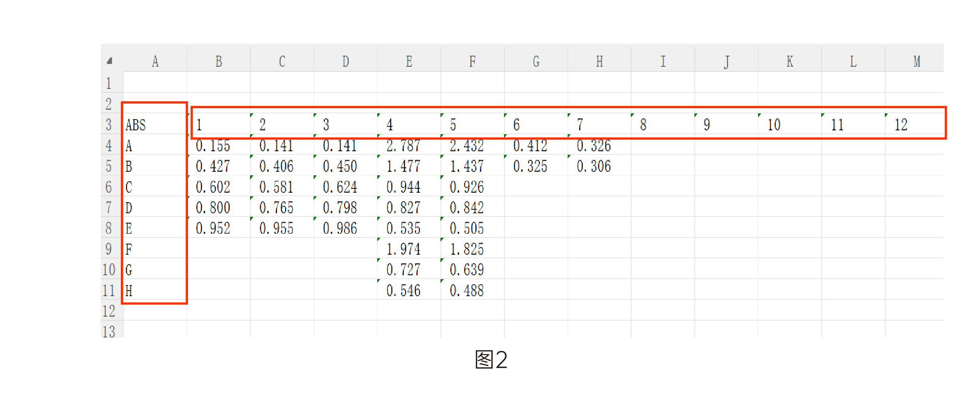Click cell containing 0.488
The image size is (980, 415).
tap(473, 289)
